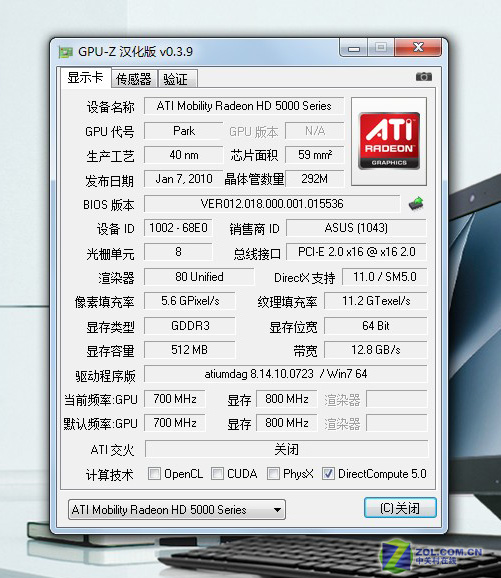Click the ATI Radeon Graphics logo
Screen dimensions: 501x578
pyautogui.click(x=389, y=141)
